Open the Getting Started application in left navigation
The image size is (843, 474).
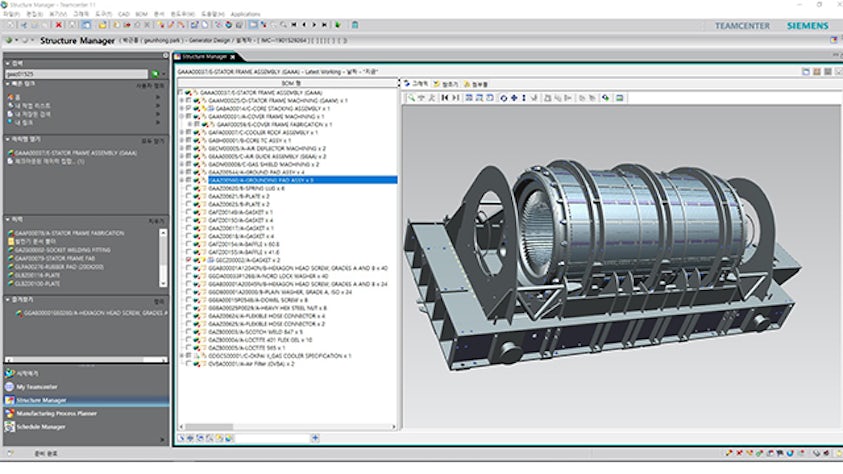pyautogui.click(x=27, y=373)
